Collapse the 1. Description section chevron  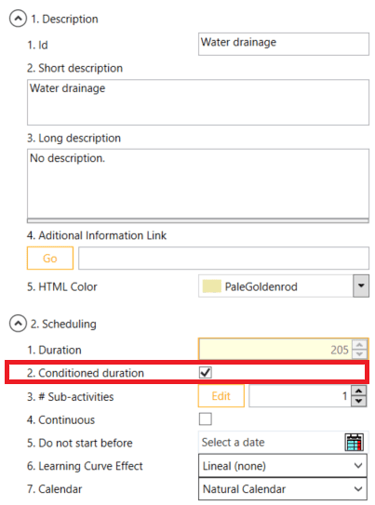[18, 19]
